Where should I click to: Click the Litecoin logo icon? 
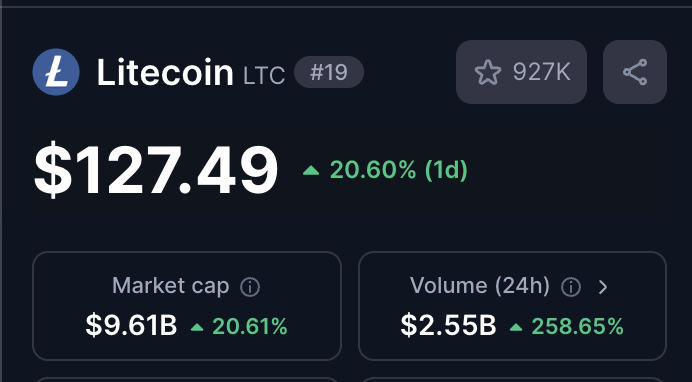pos(56,72)
